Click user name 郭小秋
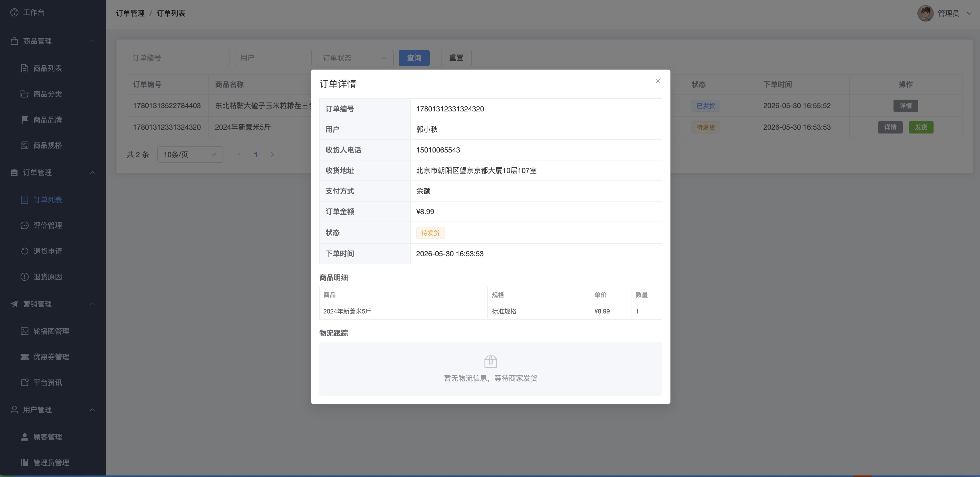The width and height of the screenshot is (980, 477). (427, 130)
